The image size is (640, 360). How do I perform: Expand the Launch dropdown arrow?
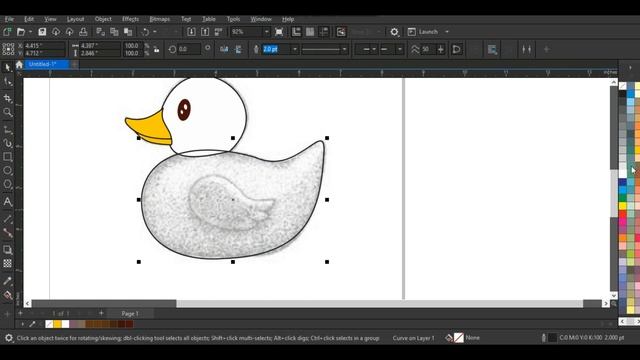pos(447,32)
